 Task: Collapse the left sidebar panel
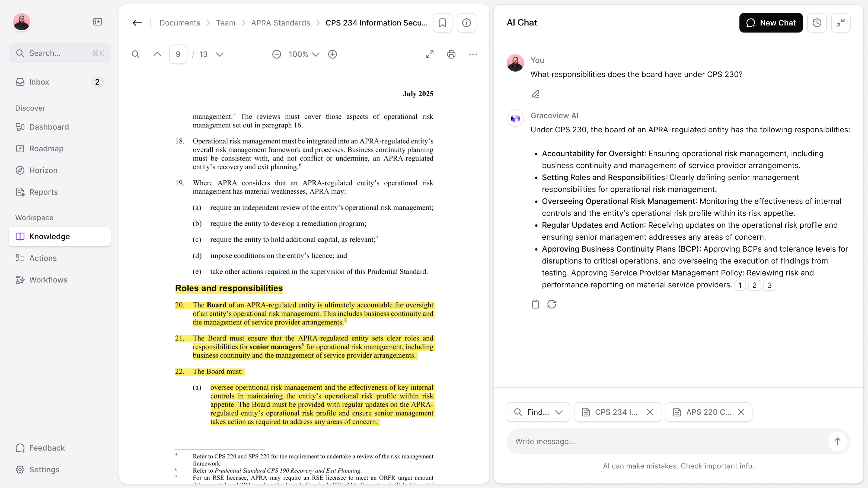point(97,22)
